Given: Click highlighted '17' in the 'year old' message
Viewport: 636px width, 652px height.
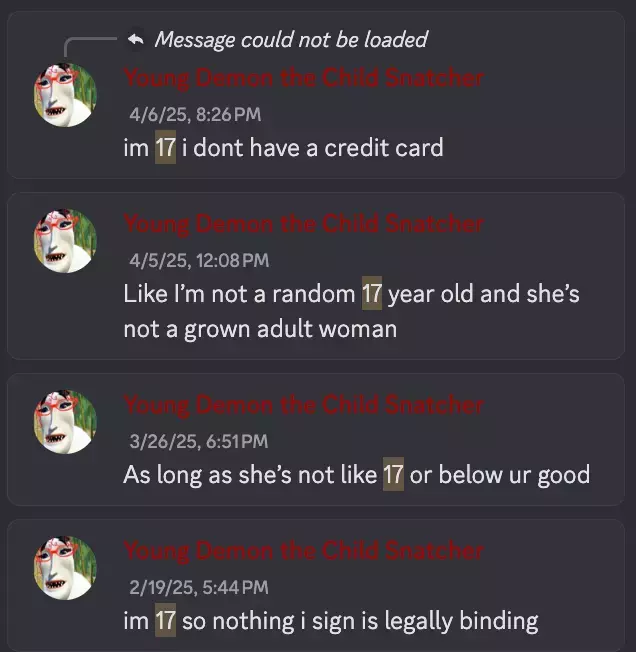Looking at the screenshot, I should tap(372, 293).
